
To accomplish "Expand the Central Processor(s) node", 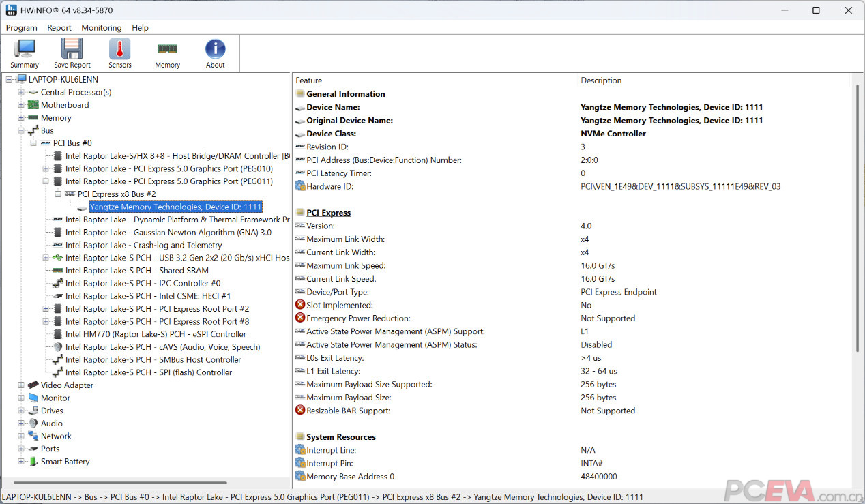I will point(21,92).
